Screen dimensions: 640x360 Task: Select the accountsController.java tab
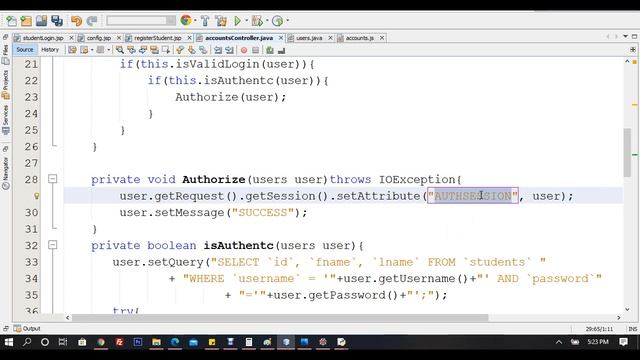[x=239, y=38]
